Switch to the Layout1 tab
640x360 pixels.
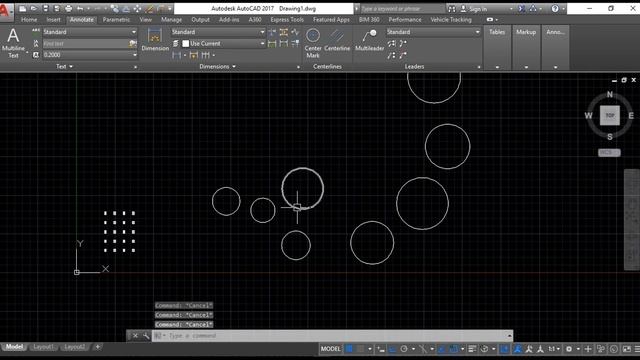(x=43, y=347)
